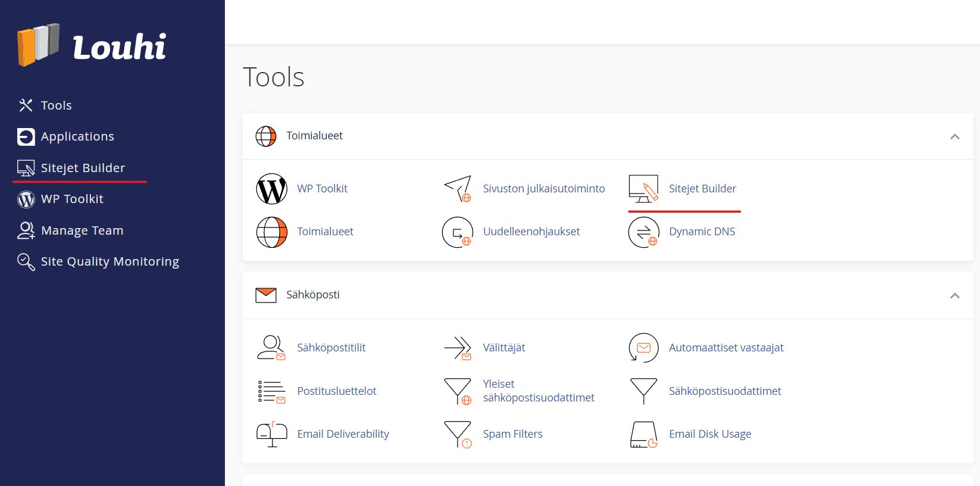Collapse the Toimialueet section chevron
Screen dimensions: 980x486
tap(954, 136)
